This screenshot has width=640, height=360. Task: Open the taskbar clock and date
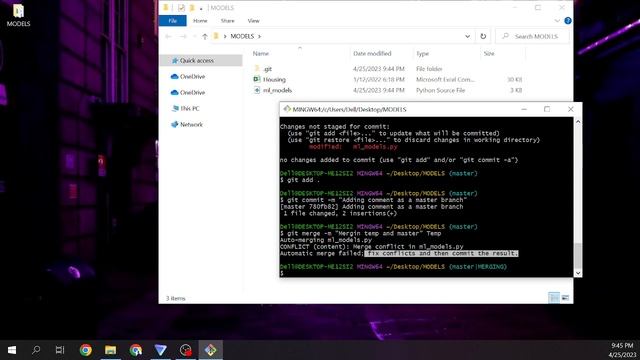point(622,350)
